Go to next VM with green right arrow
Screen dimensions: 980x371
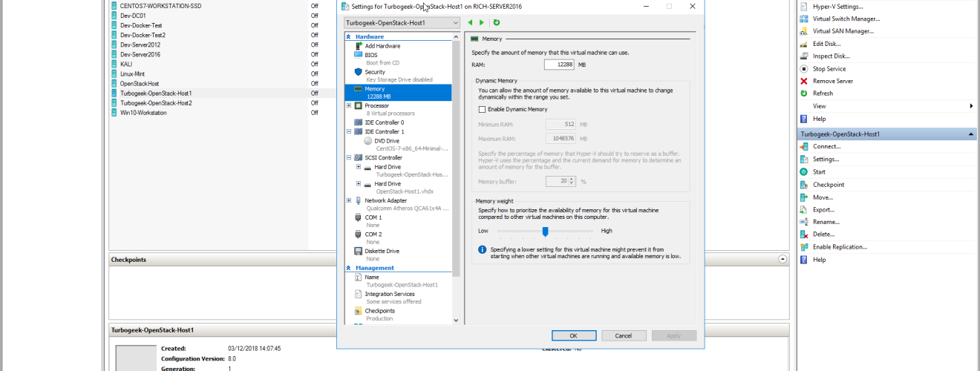(x=481, y=23)
